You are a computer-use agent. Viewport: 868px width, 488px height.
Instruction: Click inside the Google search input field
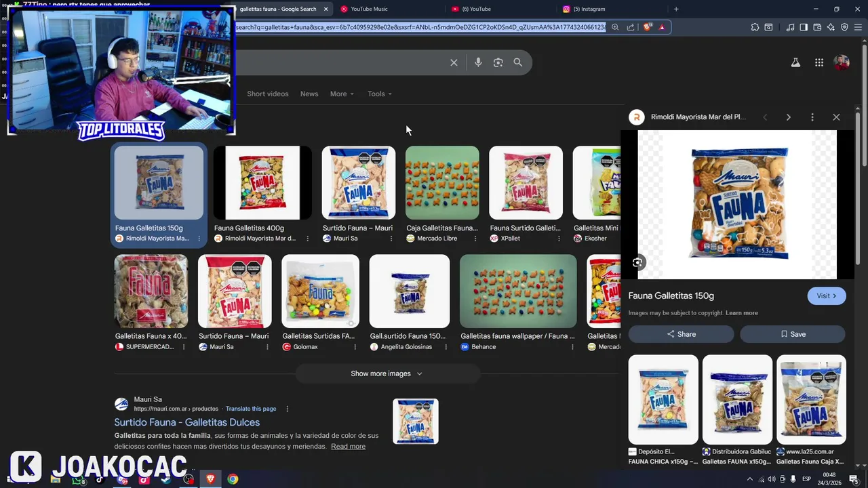pyautogui.click(x=339, y=62)
